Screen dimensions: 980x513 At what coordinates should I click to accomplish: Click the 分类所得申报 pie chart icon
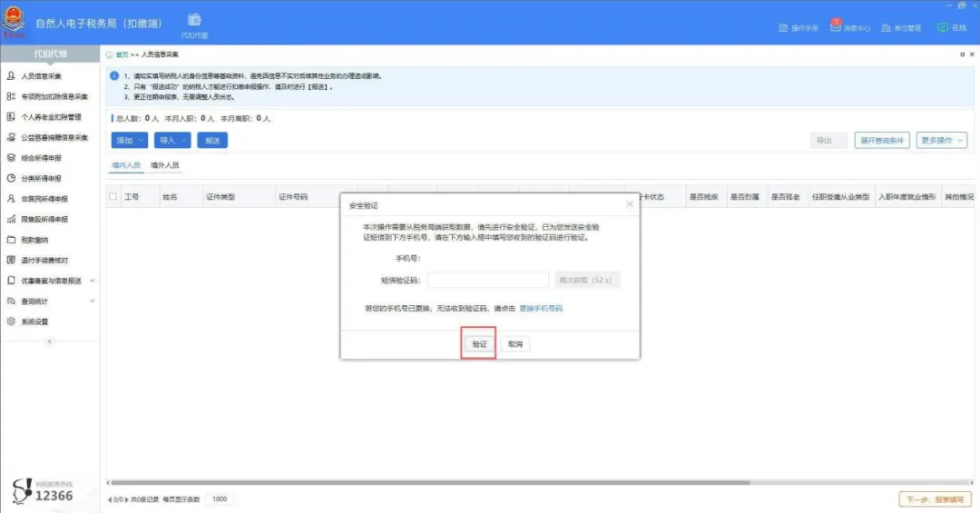coord(11,178)
